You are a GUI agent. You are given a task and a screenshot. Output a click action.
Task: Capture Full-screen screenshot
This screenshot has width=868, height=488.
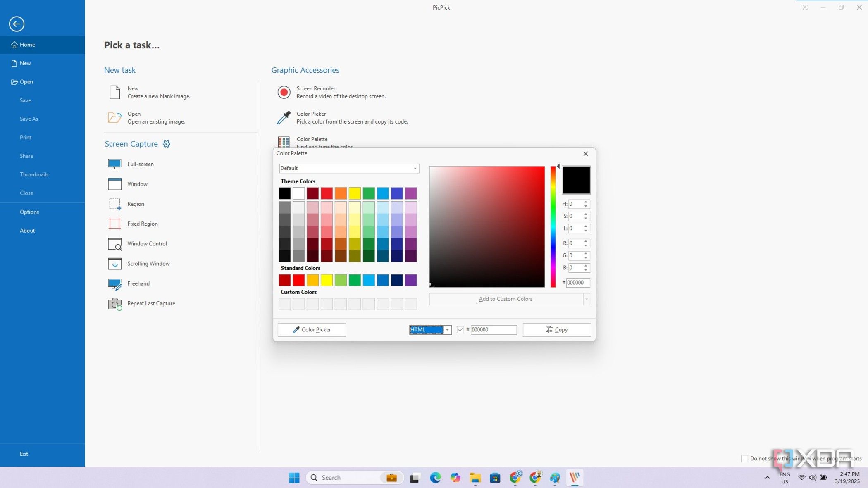coord(131,164)
